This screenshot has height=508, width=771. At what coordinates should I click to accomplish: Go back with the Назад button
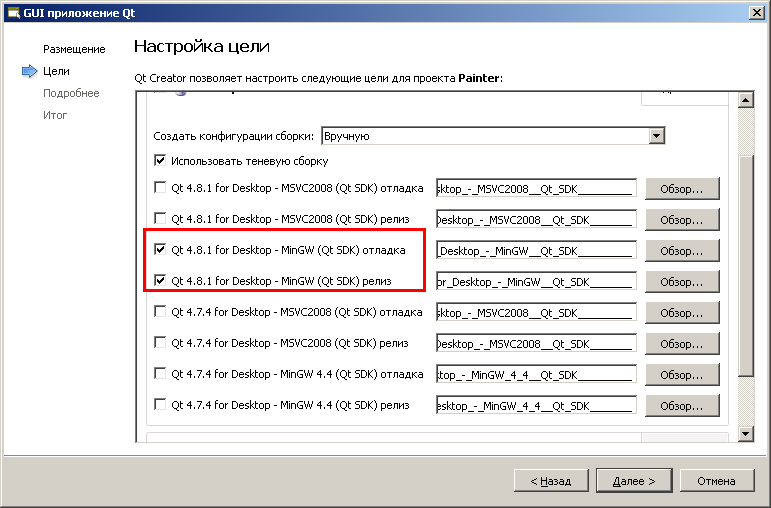pos(551,480)
